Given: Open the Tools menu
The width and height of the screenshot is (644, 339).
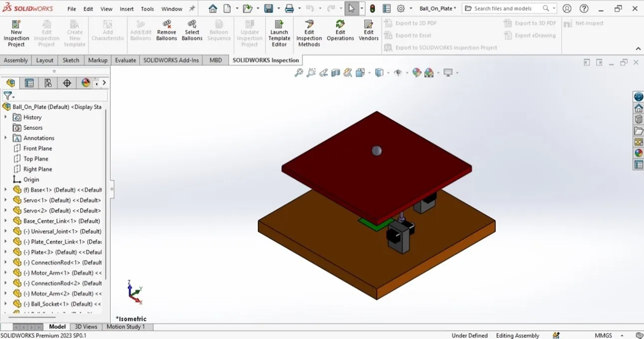Looking at the screenshot, I should [x=147, y=9].
